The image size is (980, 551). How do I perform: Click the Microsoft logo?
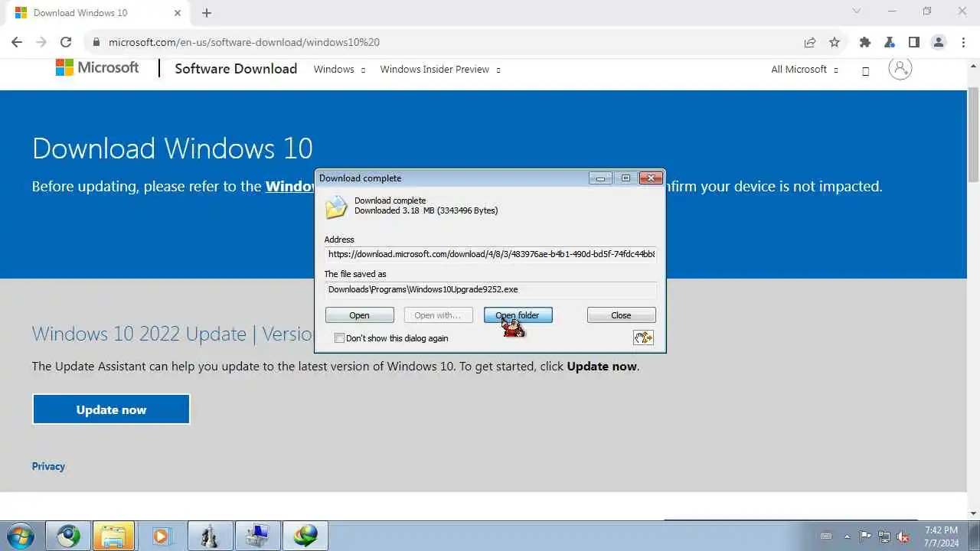[97, 67]
